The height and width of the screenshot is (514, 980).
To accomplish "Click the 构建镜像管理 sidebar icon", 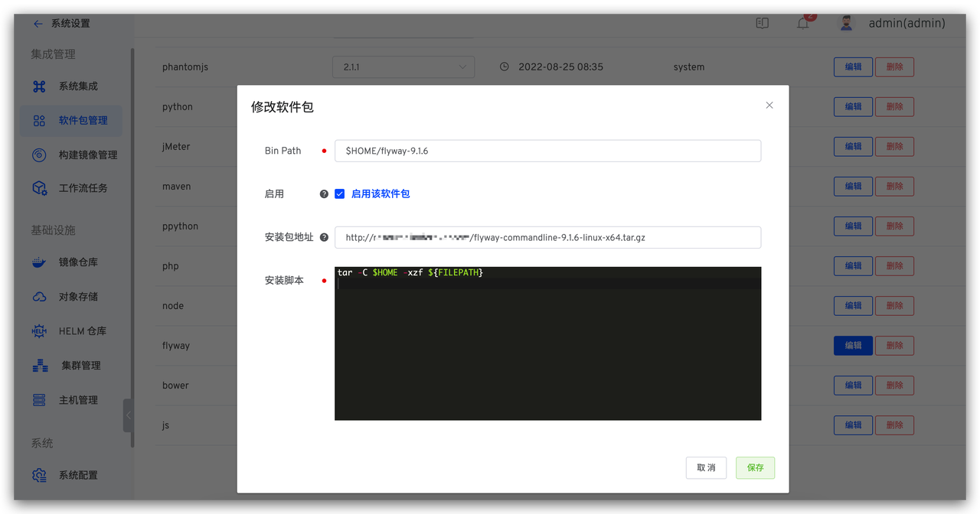I will click(39, 155).
